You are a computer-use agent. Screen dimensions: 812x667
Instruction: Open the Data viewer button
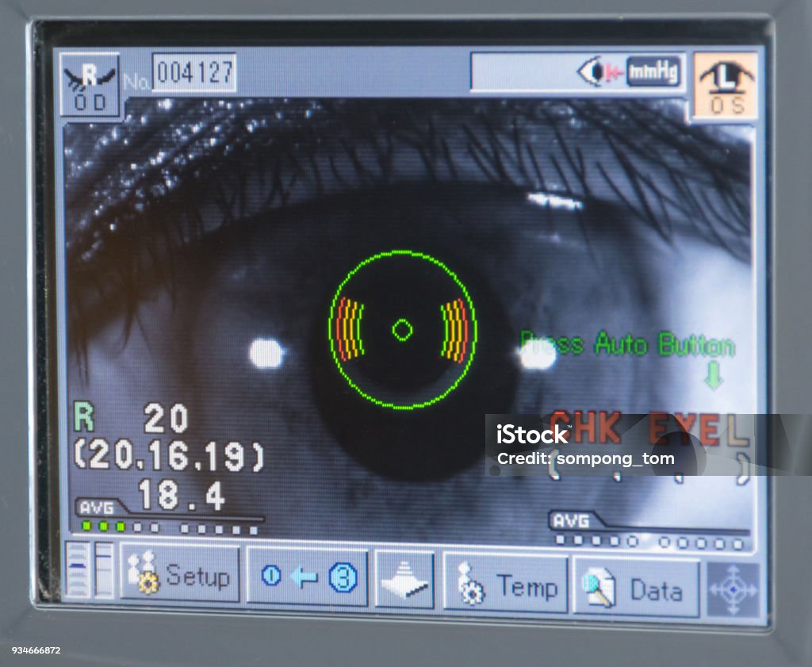(x=635, y=588)
